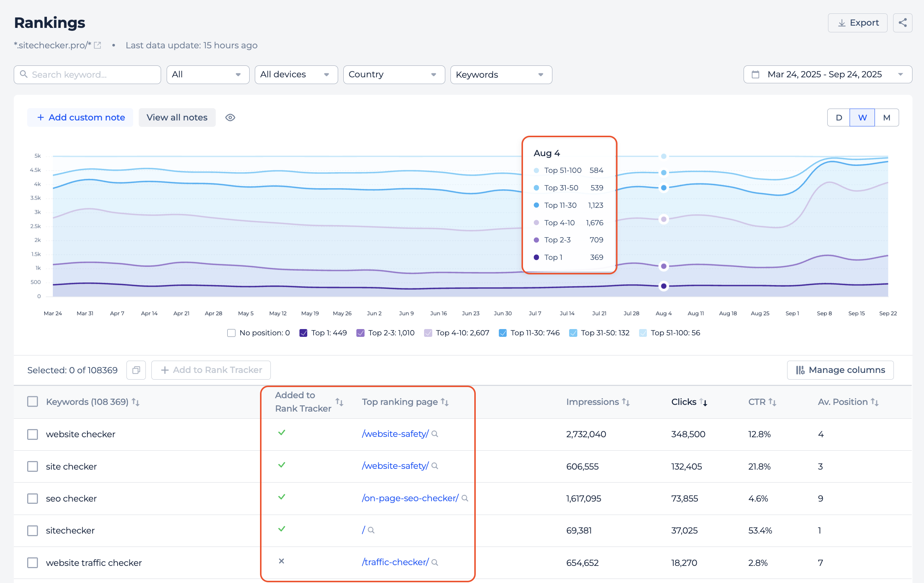Switch chart to monthly 'M' view
The image size is (924, 583).
(x=886, y=117)
